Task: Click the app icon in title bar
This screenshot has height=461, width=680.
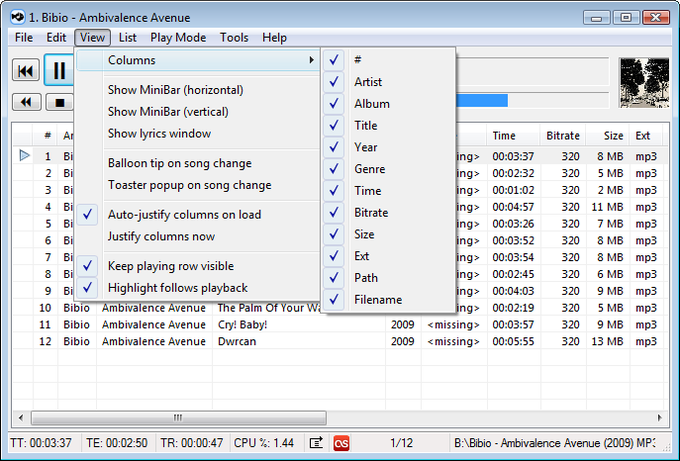Action: point(17,17)
